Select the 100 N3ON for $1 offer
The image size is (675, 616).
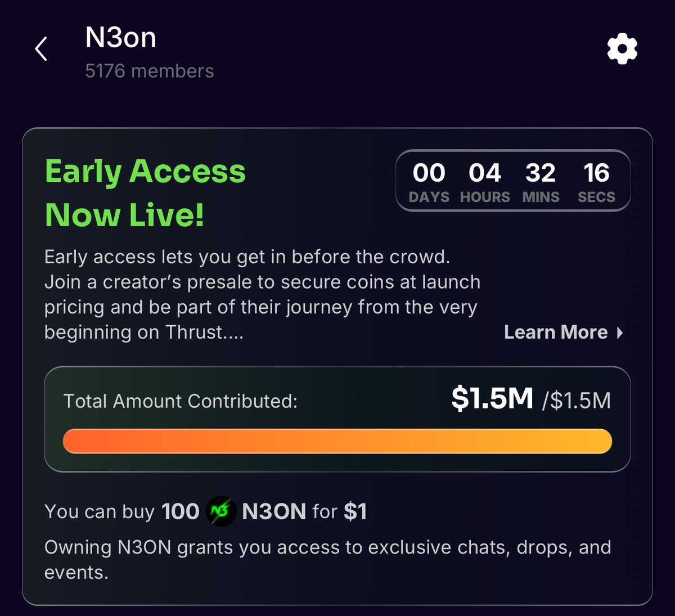(x=205, y=511)
